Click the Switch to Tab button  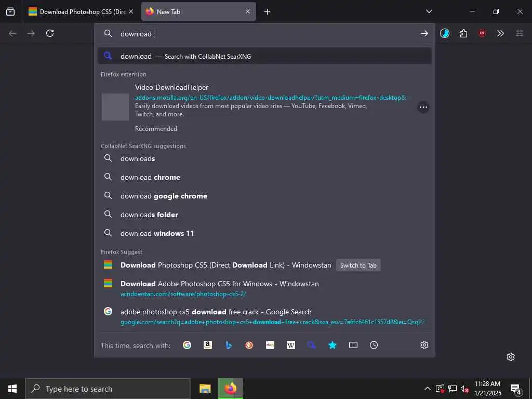tap(358, 265)
